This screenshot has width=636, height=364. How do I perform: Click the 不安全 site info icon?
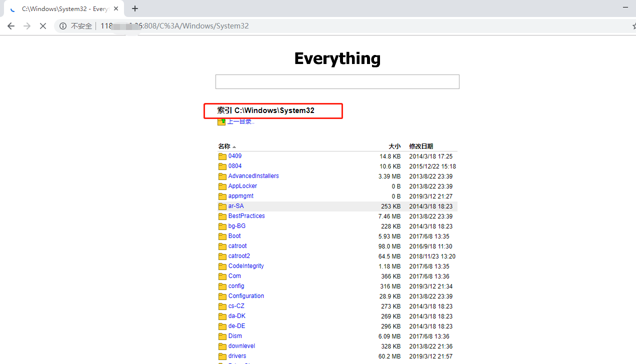tap(62, 26)
